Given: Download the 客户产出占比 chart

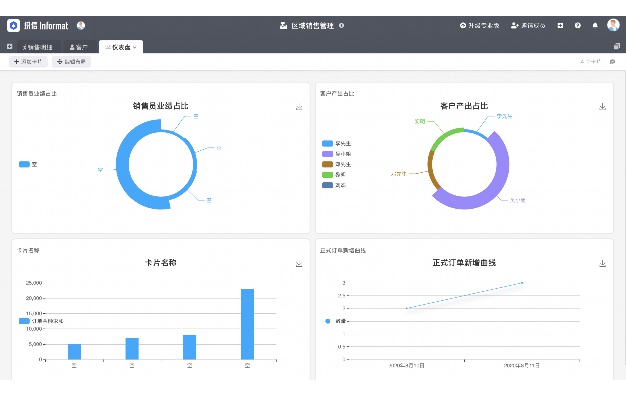Looking at the screenshot, I should coord(603,107).
